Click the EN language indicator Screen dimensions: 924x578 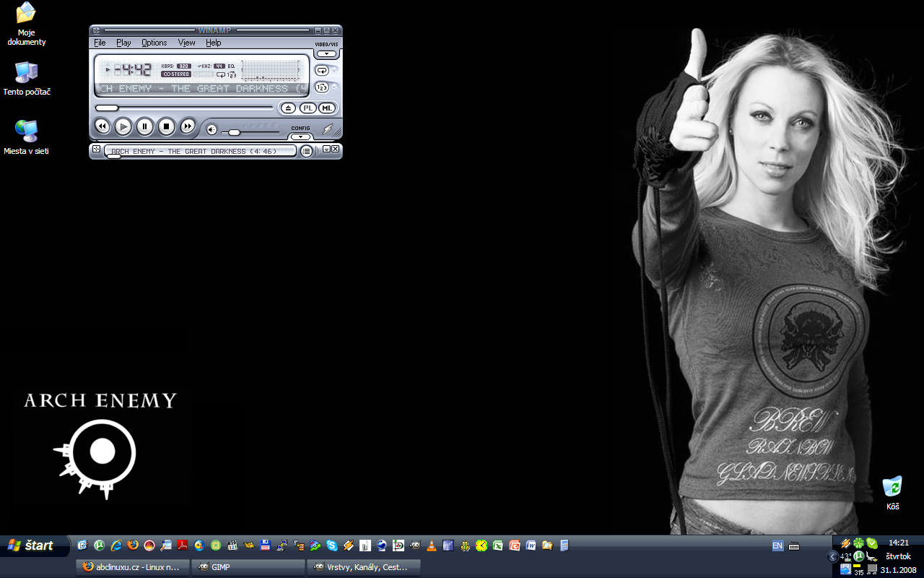point(777,546)
